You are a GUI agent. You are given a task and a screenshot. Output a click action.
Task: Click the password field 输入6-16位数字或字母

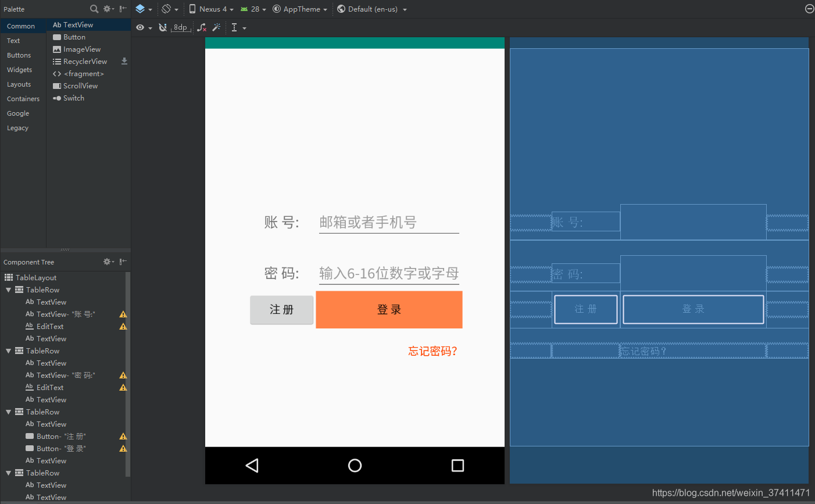[389, 273]
